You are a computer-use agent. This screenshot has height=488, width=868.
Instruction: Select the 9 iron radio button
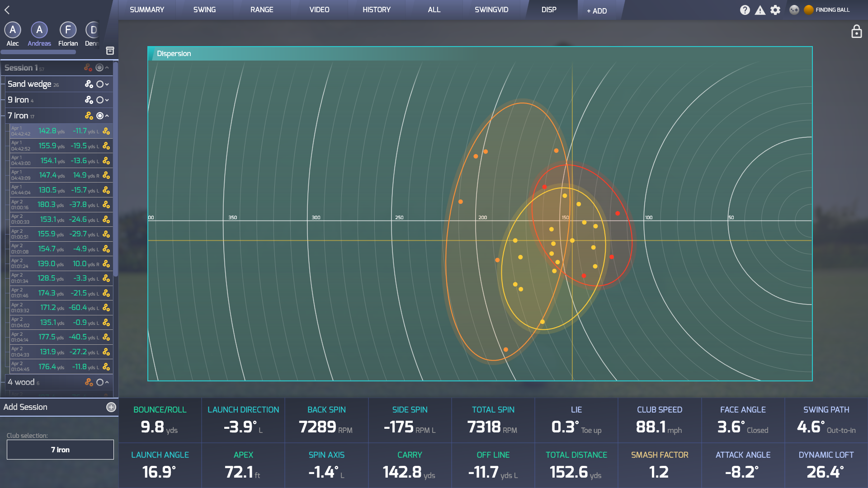point(100,100)
